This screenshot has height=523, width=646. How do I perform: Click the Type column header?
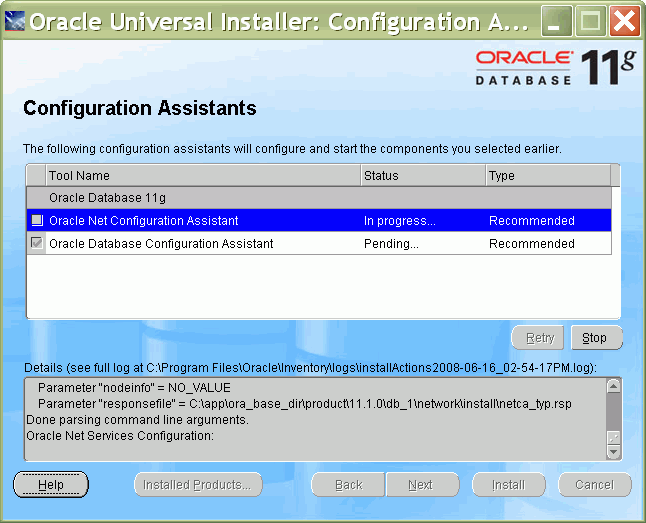pos(548,176)
